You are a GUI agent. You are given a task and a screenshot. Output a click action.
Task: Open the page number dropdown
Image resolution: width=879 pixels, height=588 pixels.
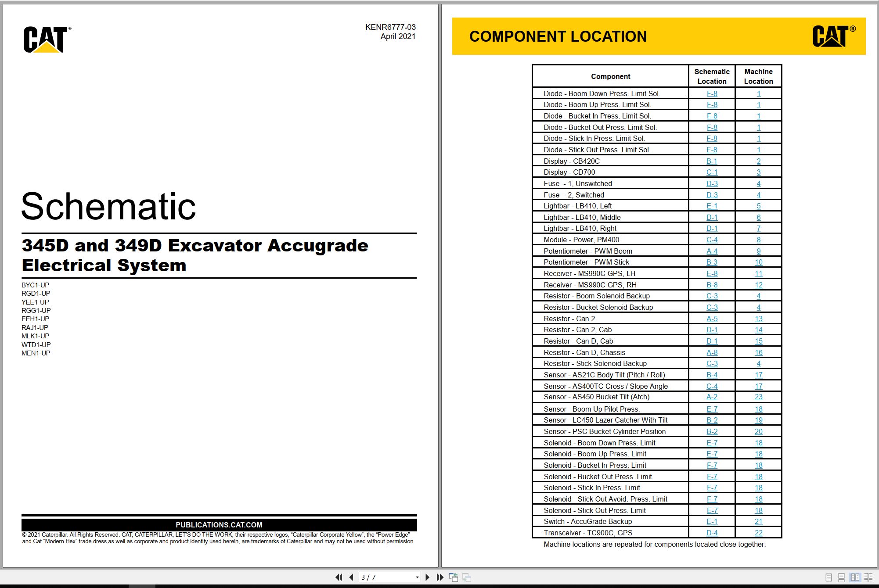[x=417, y=577]
